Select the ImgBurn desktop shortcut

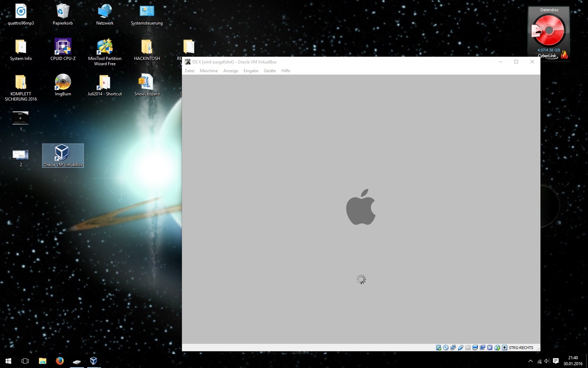coord(63,85)
